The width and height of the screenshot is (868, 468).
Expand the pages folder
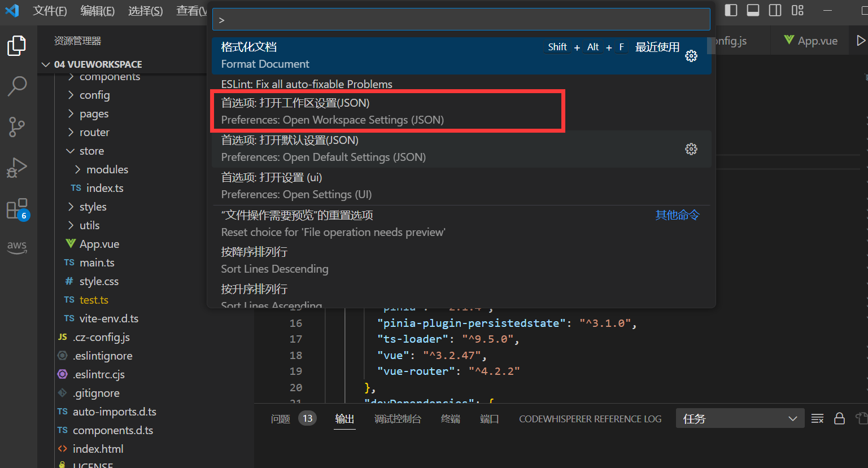pyautogui.click(x=94, y=113)
